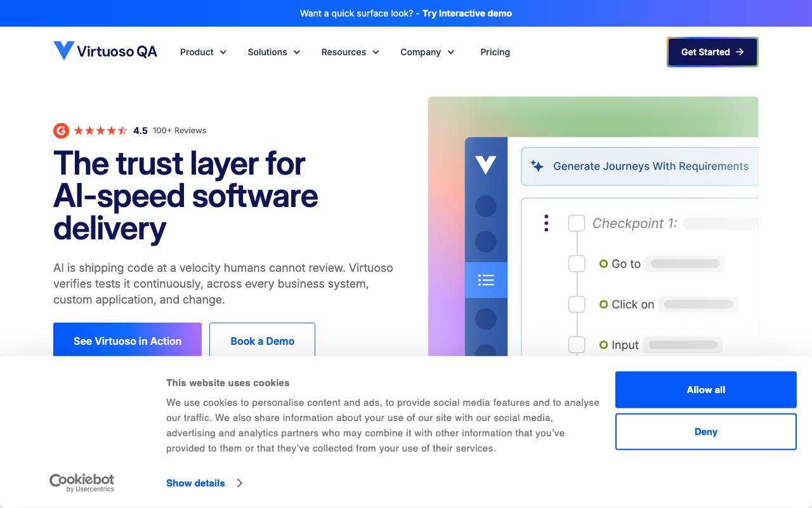This screenshot has height=508, width=812.
Task: Click the Get Started button
Action: click(x=712, y=52)
